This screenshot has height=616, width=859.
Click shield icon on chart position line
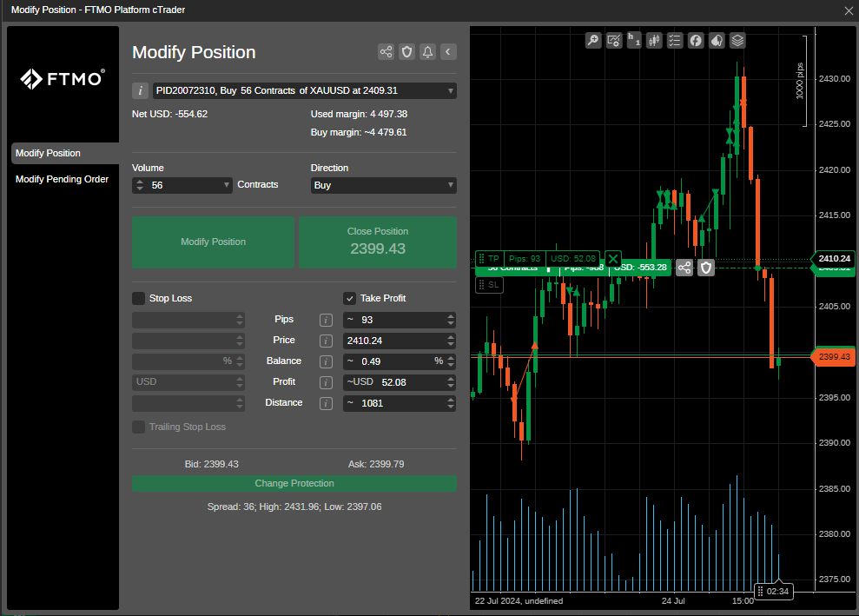(705, 268)
